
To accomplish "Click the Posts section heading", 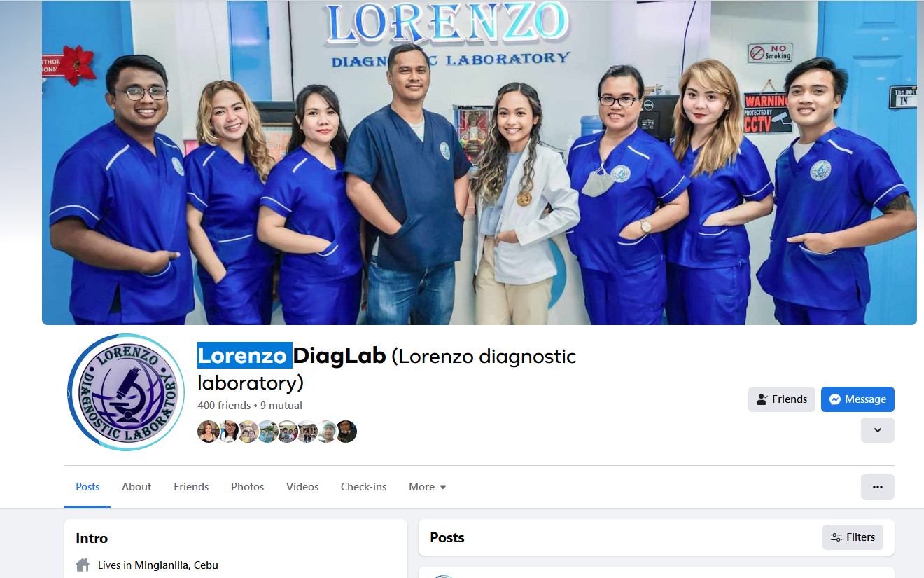I will click(x=447, y=537).
